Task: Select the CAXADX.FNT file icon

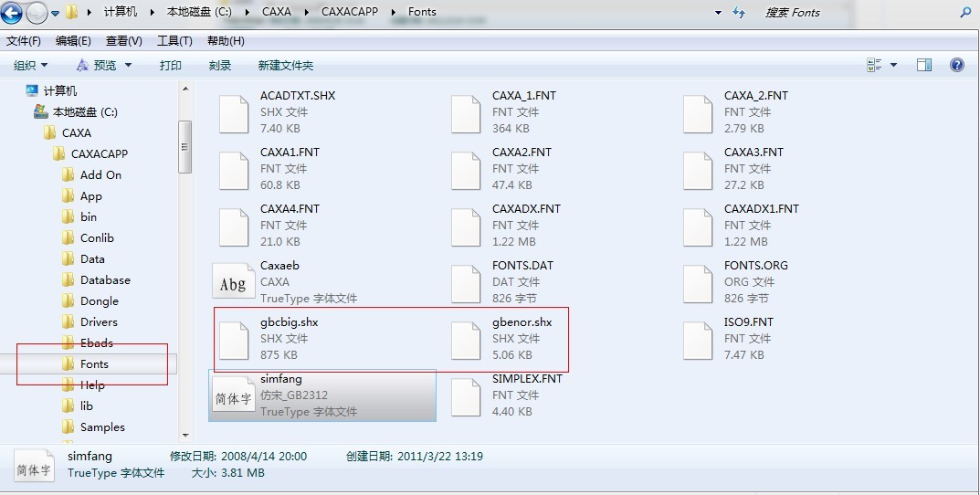Action: coord(466,227)
